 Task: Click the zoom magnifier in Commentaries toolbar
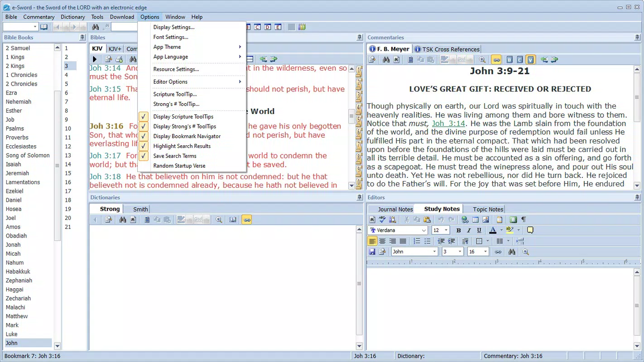(x=482, y=59)
